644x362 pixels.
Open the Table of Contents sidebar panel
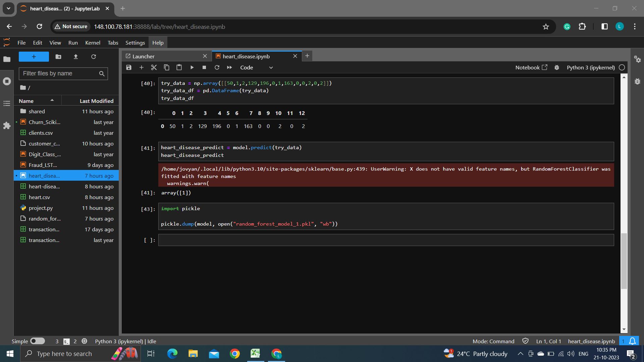pos(7,104)
